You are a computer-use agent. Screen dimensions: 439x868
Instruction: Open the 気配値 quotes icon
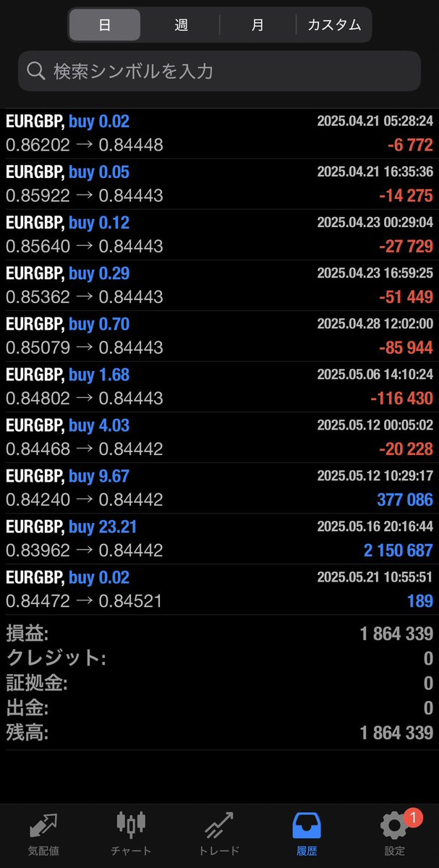click(x=43, y=825)
